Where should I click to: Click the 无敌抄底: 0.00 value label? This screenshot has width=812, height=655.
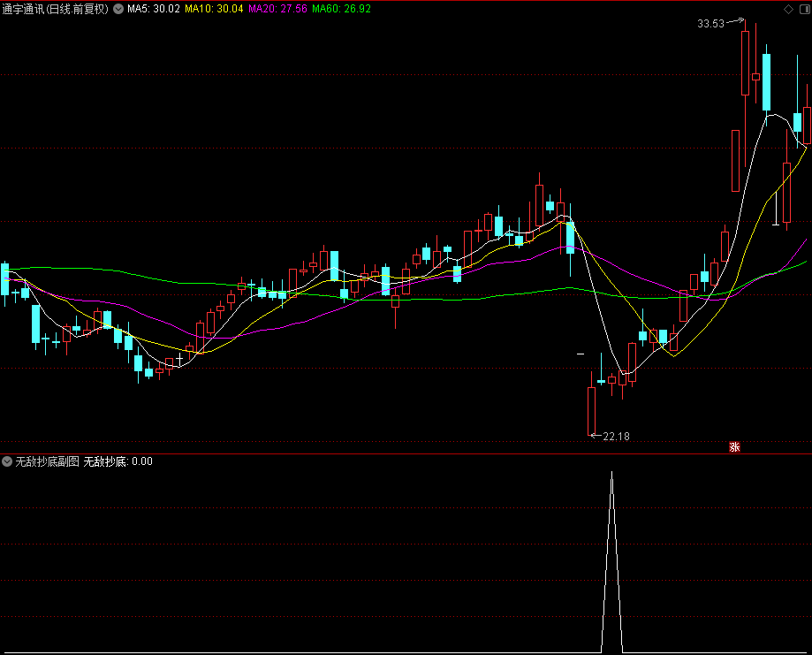click(118, 461)
